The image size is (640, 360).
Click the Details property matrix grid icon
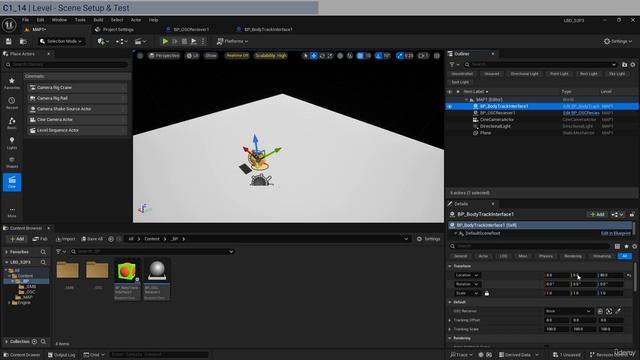pyautogui.click(x=617, y=246)
